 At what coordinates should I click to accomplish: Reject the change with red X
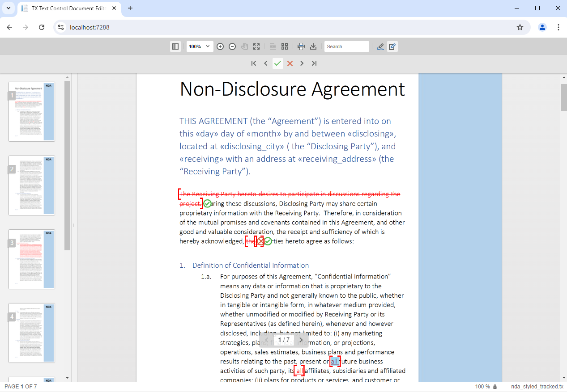(290, 63)
